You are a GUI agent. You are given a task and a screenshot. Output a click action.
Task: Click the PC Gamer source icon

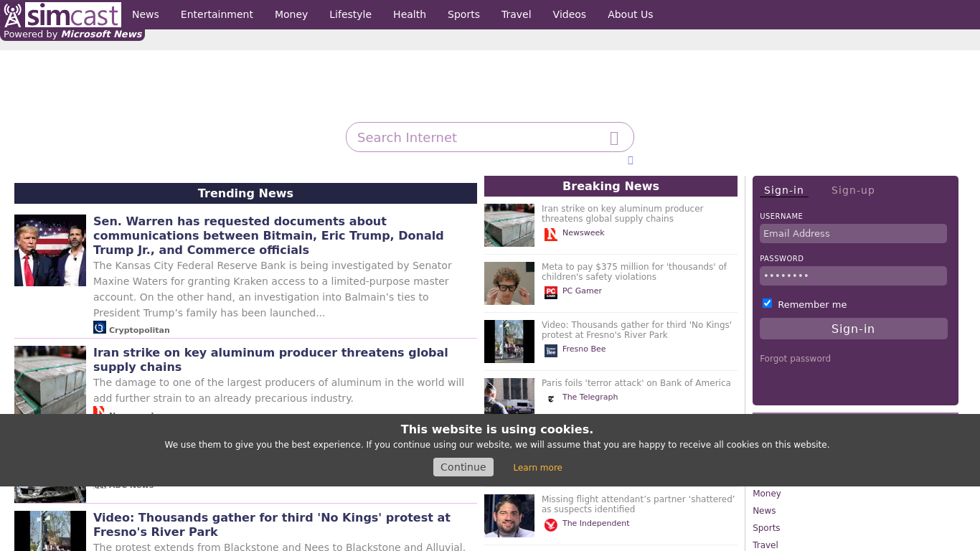550,292
